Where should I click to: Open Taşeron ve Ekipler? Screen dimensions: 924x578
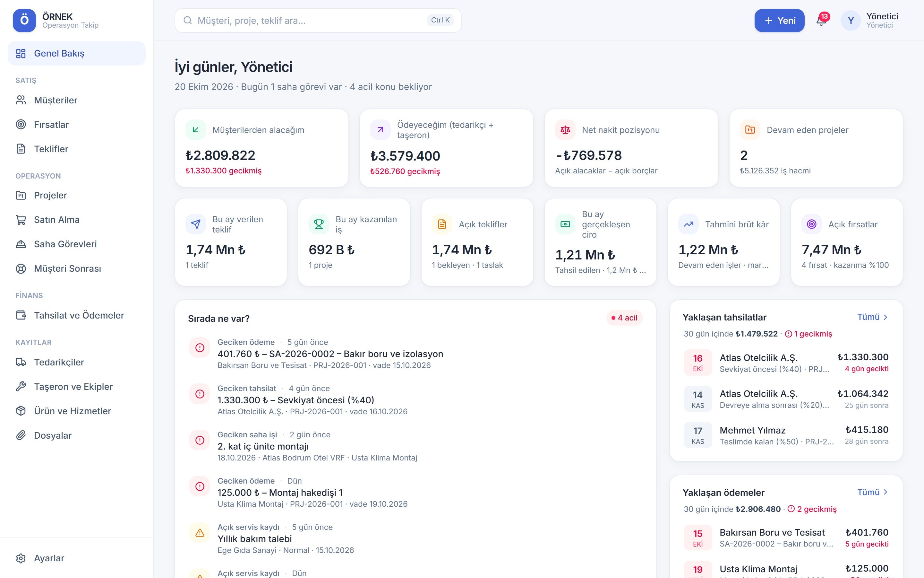click(77, 387)
